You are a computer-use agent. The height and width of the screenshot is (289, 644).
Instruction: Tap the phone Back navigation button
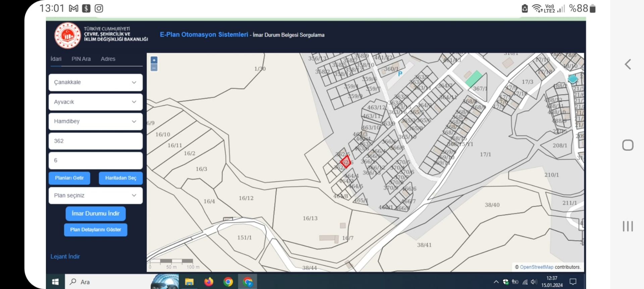pyautogui.click(x=628, y=64)
